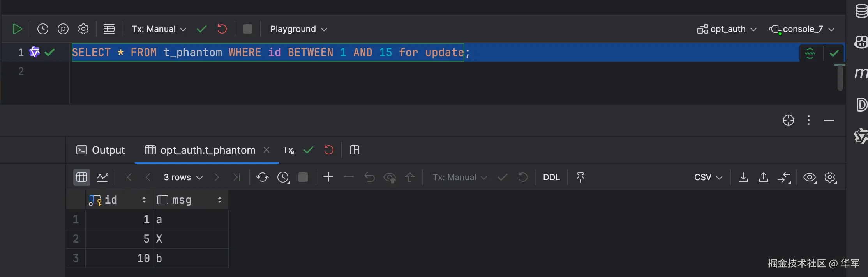The width and height of the screenshot is (868, 277).
Task: Roll back transaction in editor toolbar
Action: click(x=222, y=29)
